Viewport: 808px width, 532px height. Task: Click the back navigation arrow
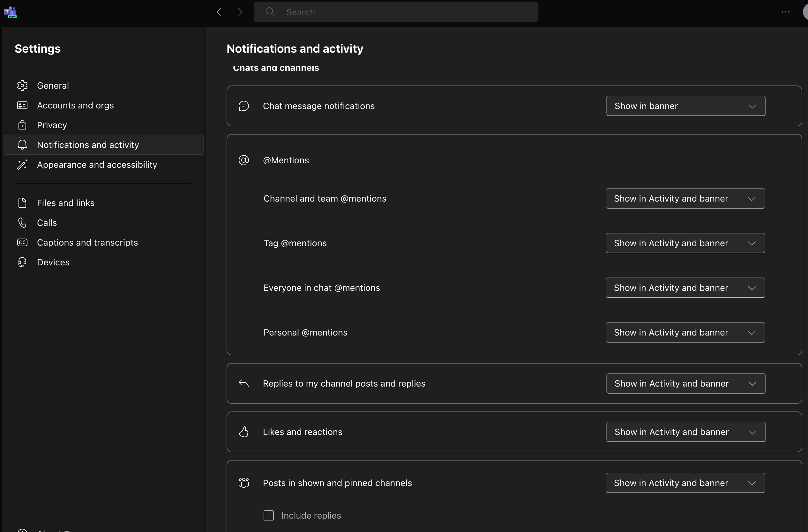pos(219,12)
